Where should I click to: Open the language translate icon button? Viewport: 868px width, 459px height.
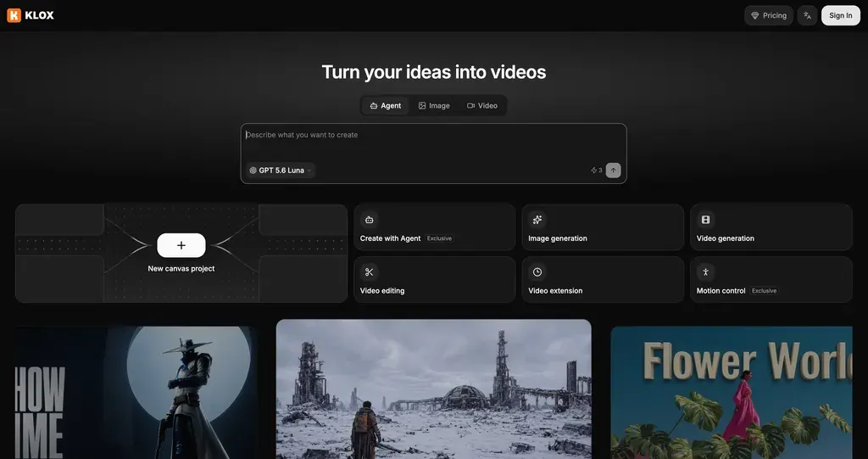coord(807,15)
